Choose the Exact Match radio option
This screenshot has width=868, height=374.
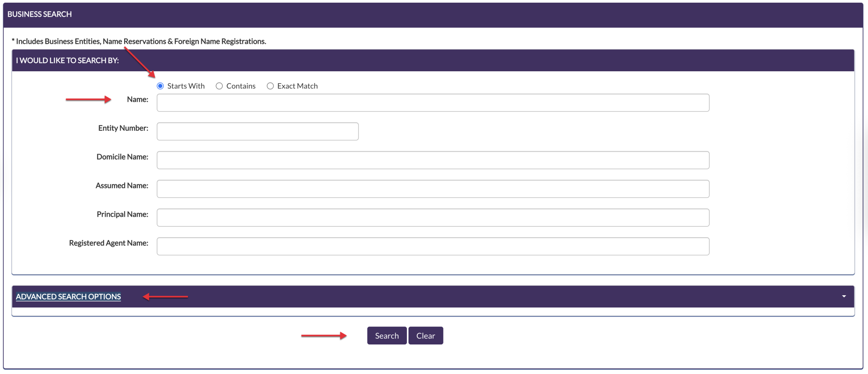270,86
